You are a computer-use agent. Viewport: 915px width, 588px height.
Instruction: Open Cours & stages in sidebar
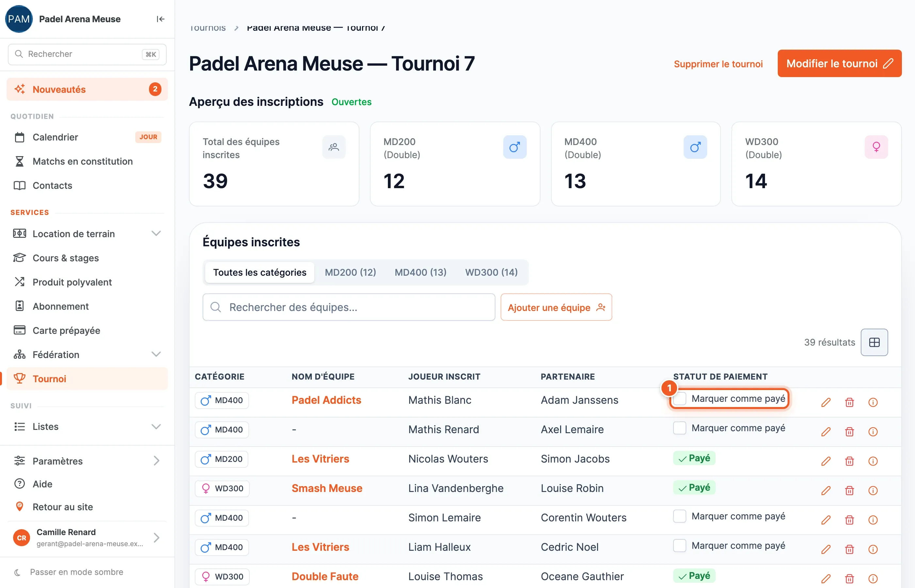click(x=87, y=258)
